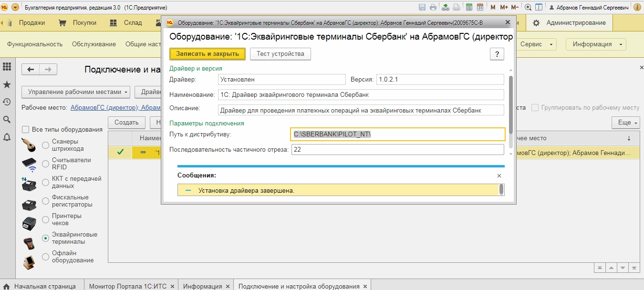Open the calendar icon in title bar

click(x=480, y=7)
